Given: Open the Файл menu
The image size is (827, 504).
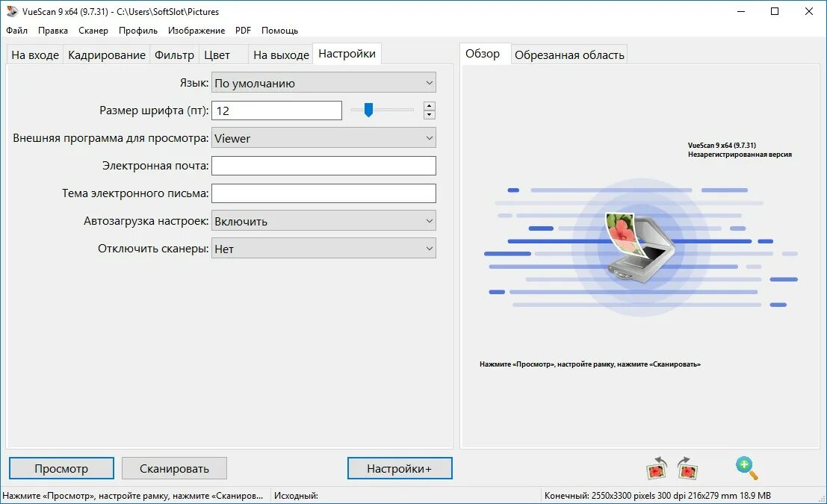Looking at the screenshot, I should tap(17, 31).
